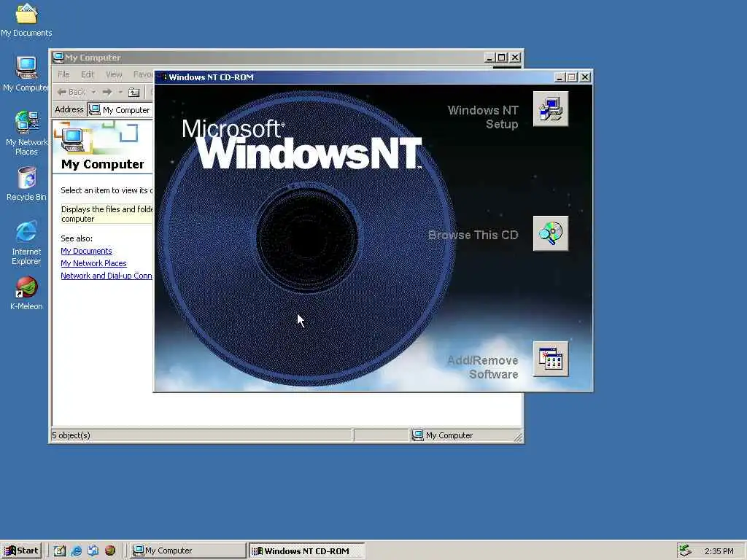747x560 pixels.
Task: Follow the My Documents link
Action: tap(86, 251)
